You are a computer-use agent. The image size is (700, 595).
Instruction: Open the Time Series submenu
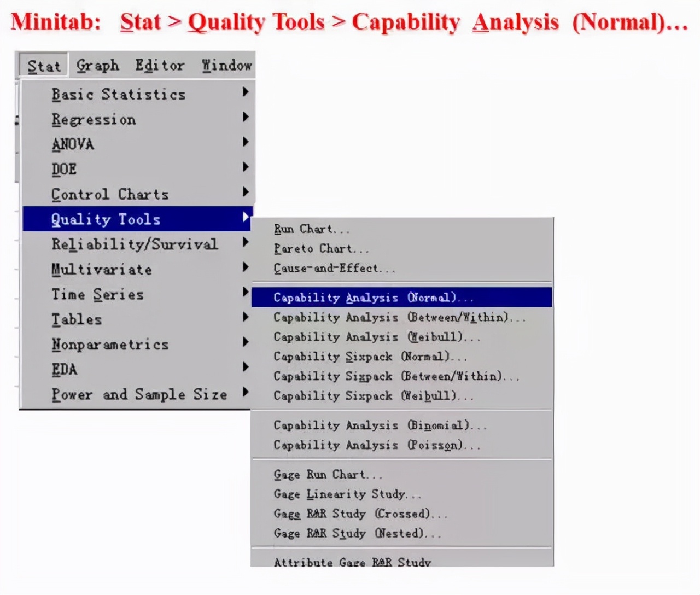[137, 294]
